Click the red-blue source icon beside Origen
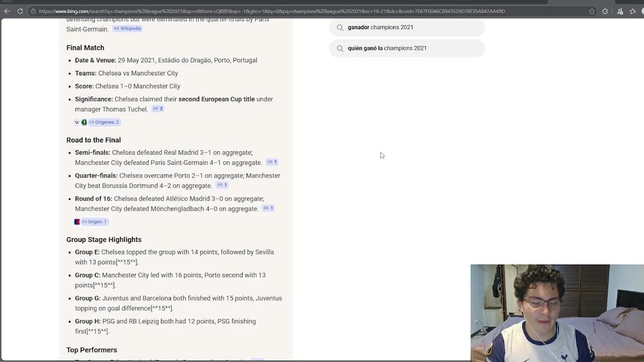Screen dimensions: 644x362 (77, 222)
